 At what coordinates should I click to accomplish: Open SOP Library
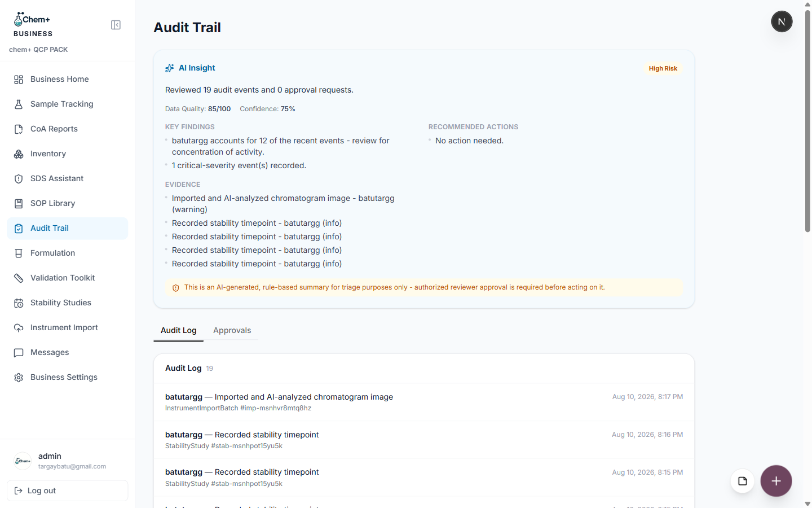68,204
